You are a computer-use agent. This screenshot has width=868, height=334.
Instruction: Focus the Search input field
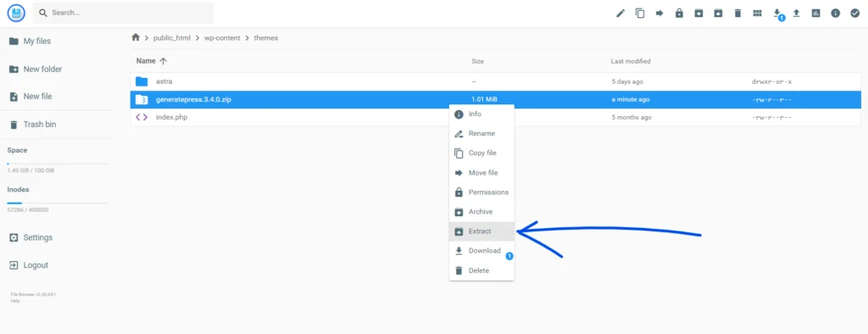click(x=123, y=13)
